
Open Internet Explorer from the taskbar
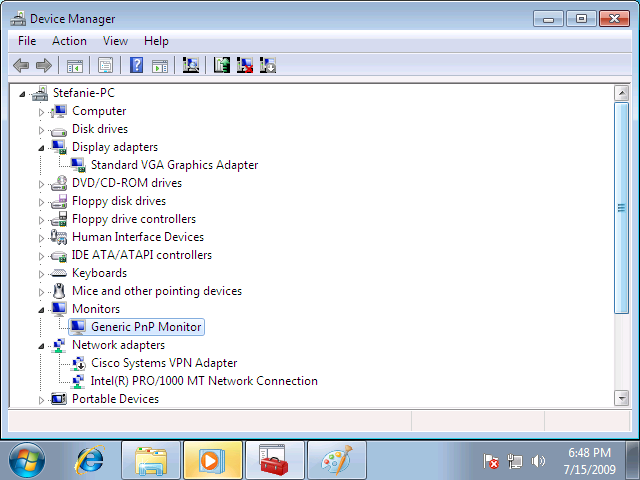pos(90,460)
